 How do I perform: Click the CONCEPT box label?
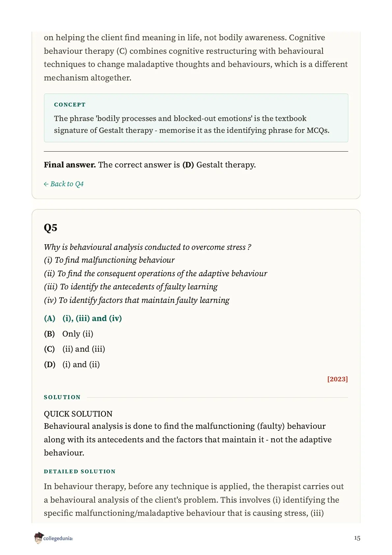70,104
